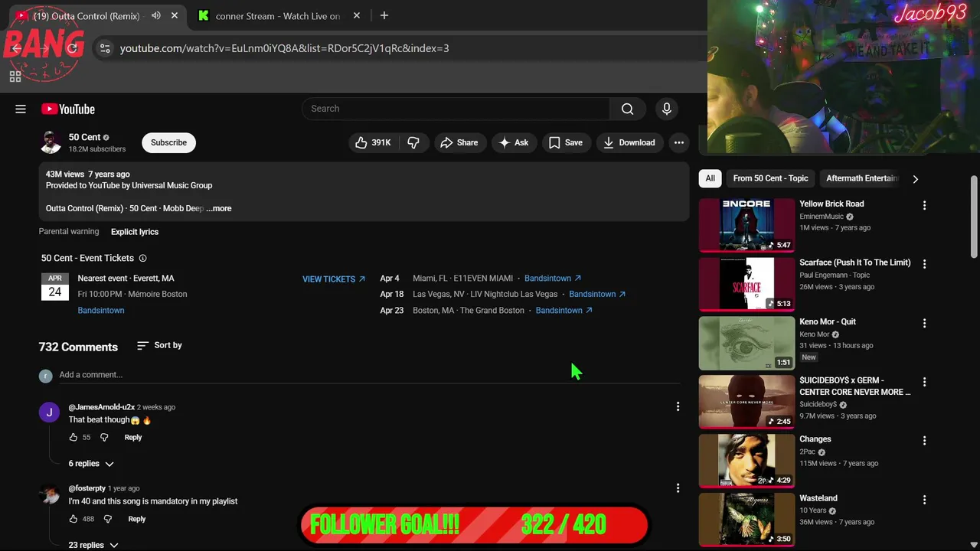Reload the page
Viewport: 980px width, 551px height.
pos(73,48)
